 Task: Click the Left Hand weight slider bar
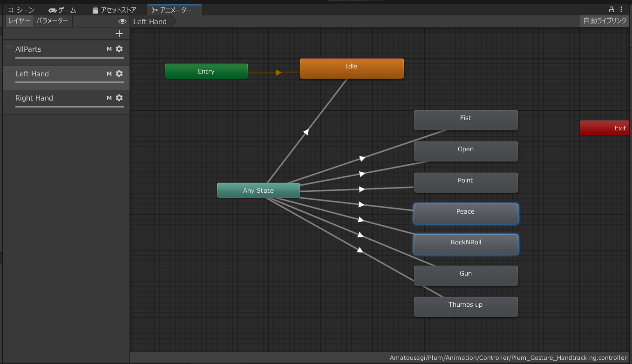pyautogui.click(x=69, y=82)
